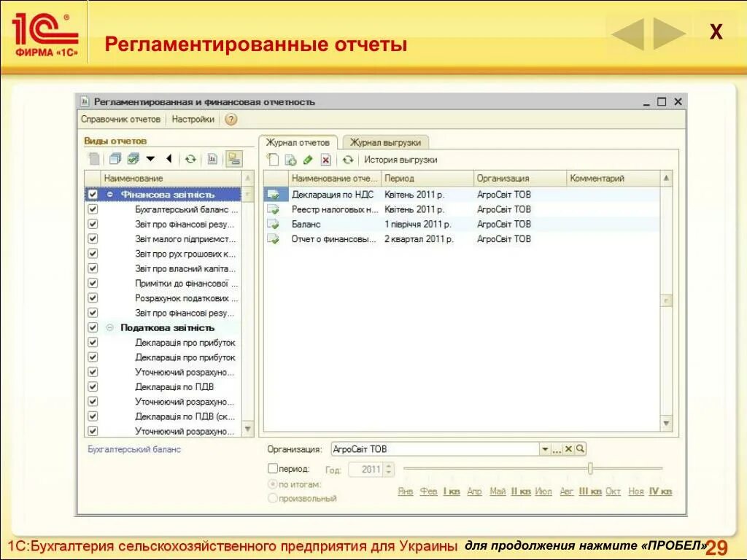Viewport: 747px width, 560px height.
Task: Open История выгрузки
Action: pyautogui.click(x=400, y=160)
